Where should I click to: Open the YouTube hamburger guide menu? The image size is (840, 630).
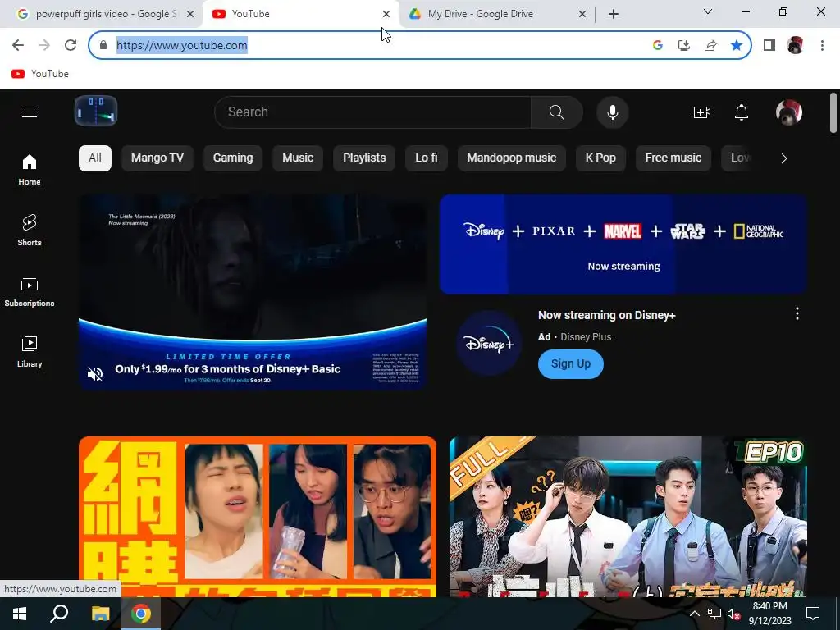tap(30, 112)
